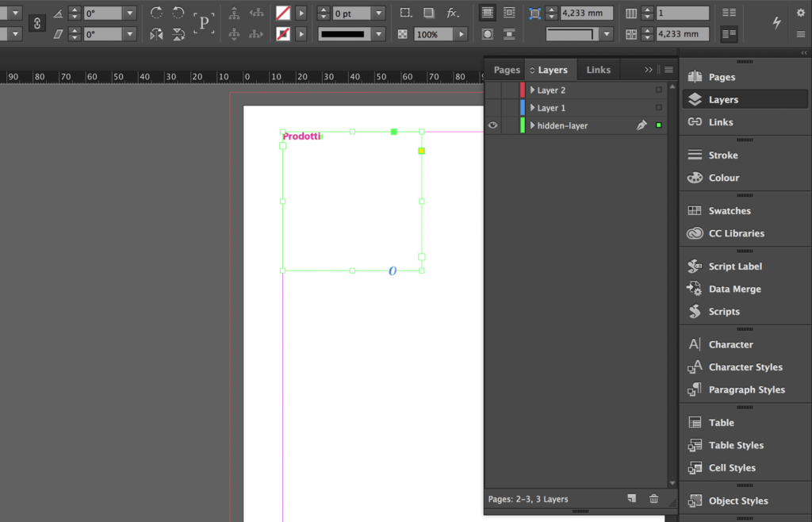Image resolution: width=812 pixels, height=522 pixels.
Task: Click the select content icon
Action: click(234, 34)
